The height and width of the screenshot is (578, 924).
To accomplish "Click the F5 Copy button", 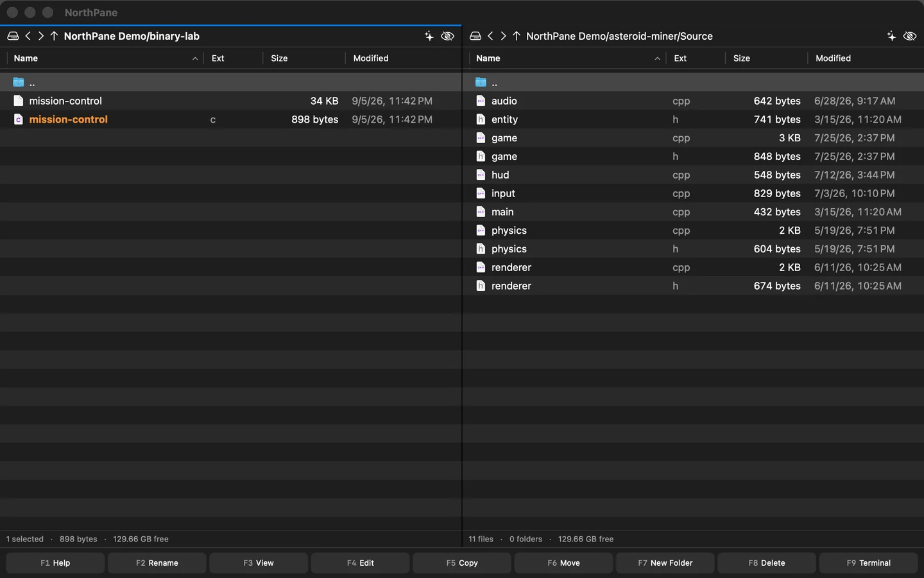I will pos(462,563).
